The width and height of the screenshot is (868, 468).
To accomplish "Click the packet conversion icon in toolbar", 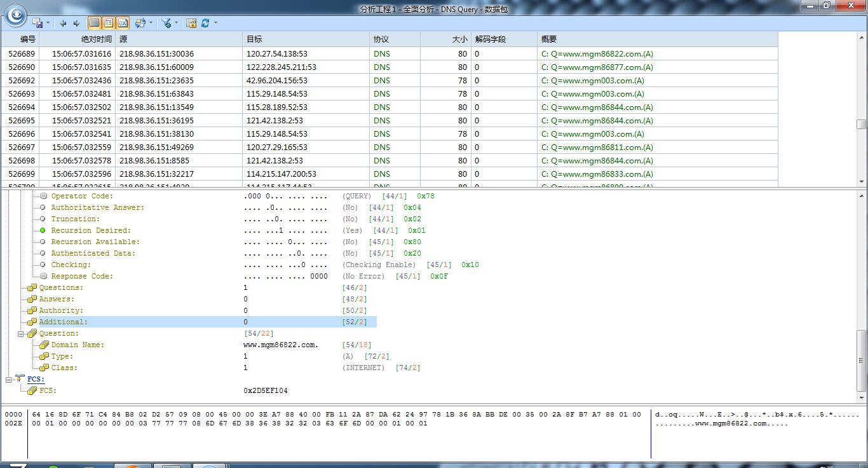I will pyautogui.click(x=140, y=23).
